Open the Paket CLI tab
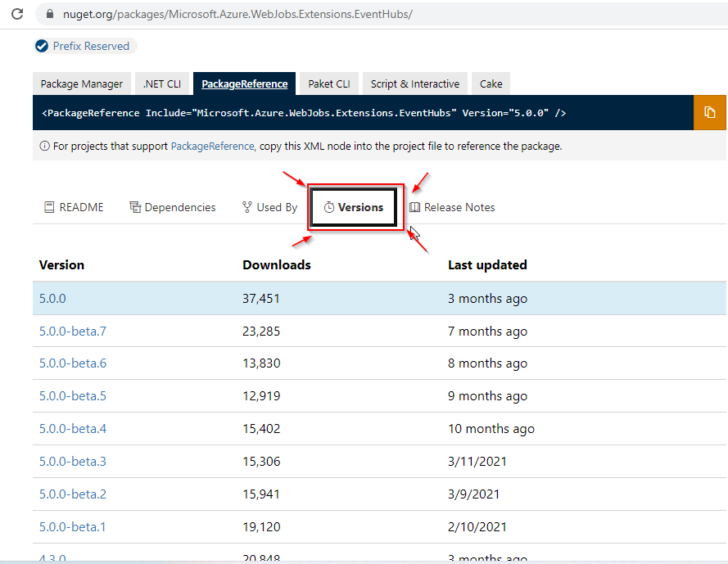728x564 pixels. [x=328, y=83]
